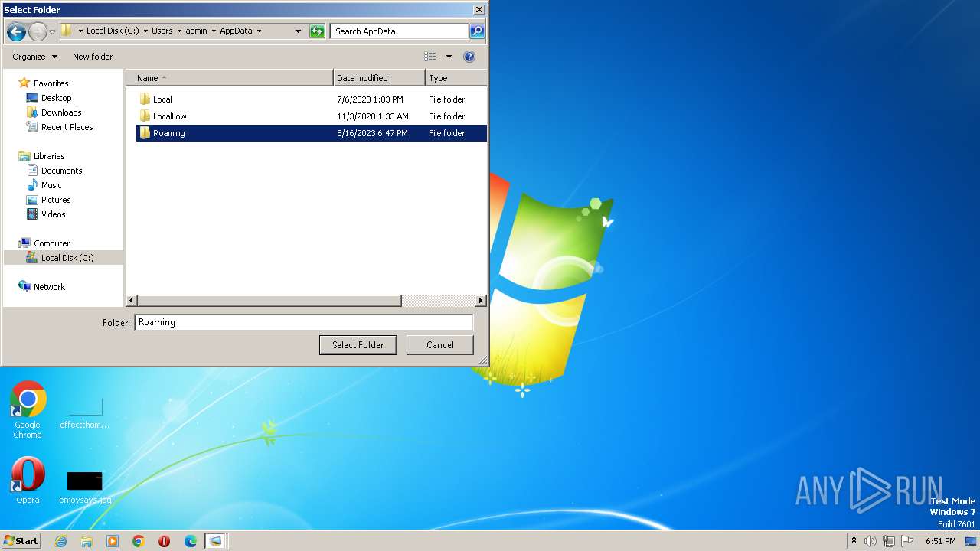
Task: Open Windows Media Player from taskbar
Action: 113,541
